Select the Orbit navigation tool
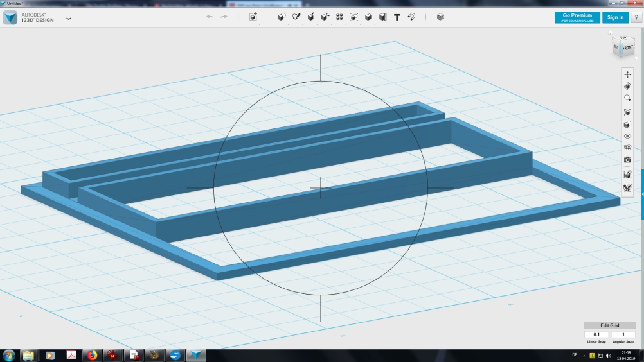 [628, 86]
